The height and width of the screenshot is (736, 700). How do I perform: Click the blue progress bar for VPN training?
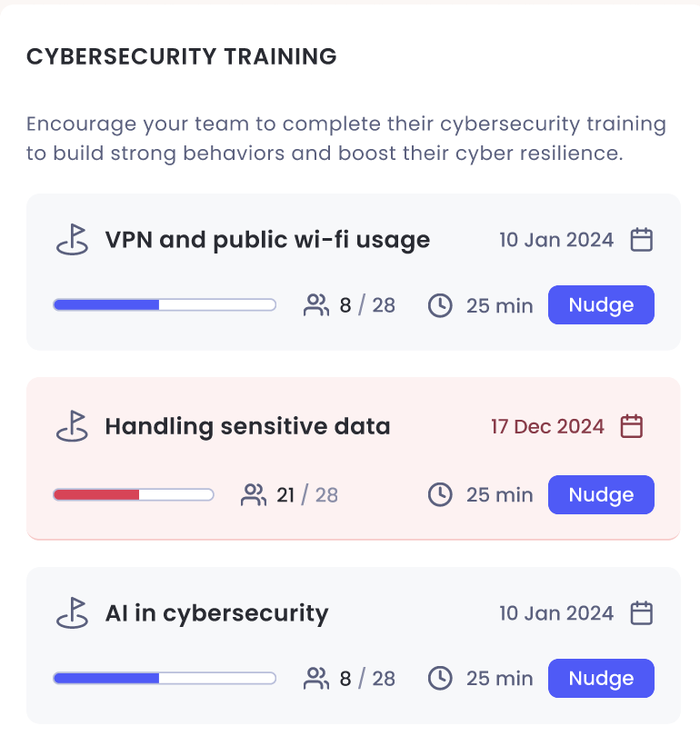pos(165,305)
